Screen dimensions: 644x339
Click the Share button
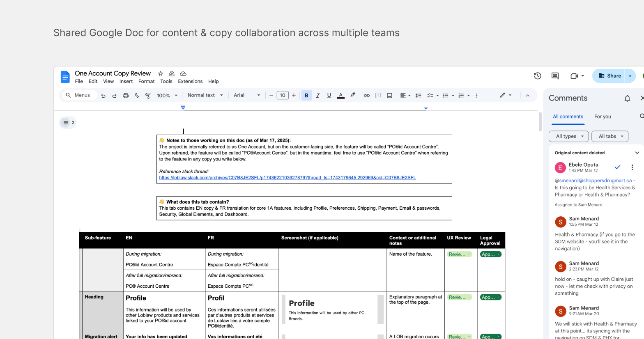pos(609,76)
